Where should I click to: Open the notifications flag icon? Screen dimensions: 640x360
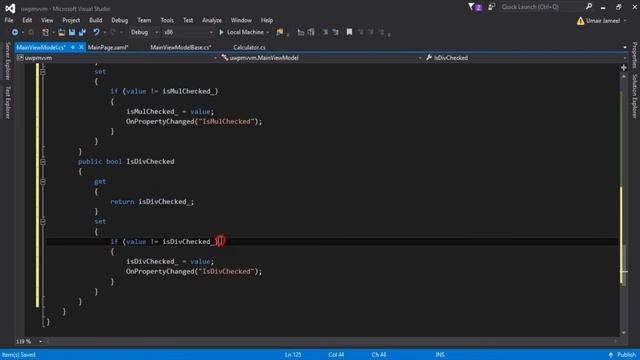point(475,7)
